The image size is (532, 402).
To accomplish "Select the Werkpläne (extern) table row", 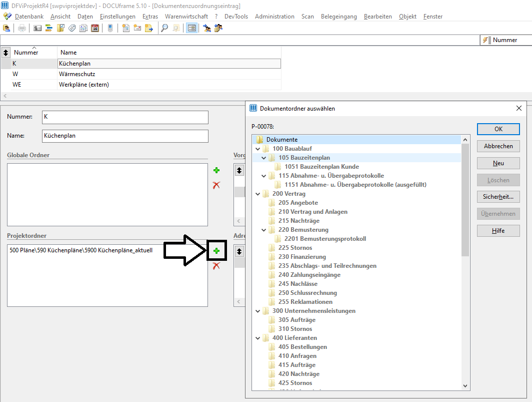I will point(141,85).
